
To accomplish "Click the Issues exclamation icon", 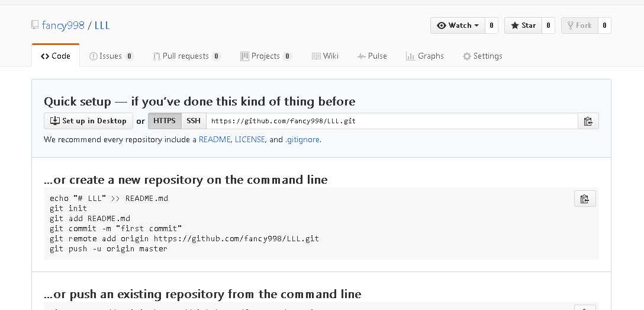I will pos(94,56).
